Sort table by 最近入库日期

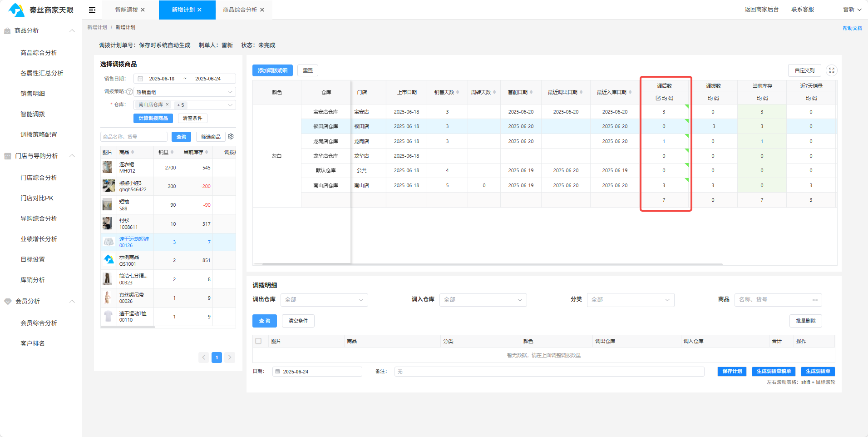pyautogui.click(x=630, y=92)
